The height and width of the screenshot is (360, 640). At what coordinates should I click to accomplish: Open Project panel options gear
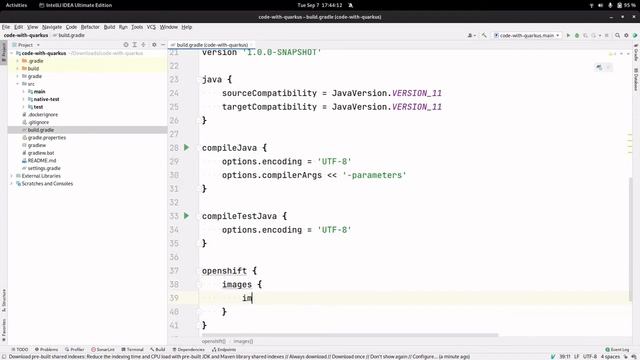(x=154, y=45)
